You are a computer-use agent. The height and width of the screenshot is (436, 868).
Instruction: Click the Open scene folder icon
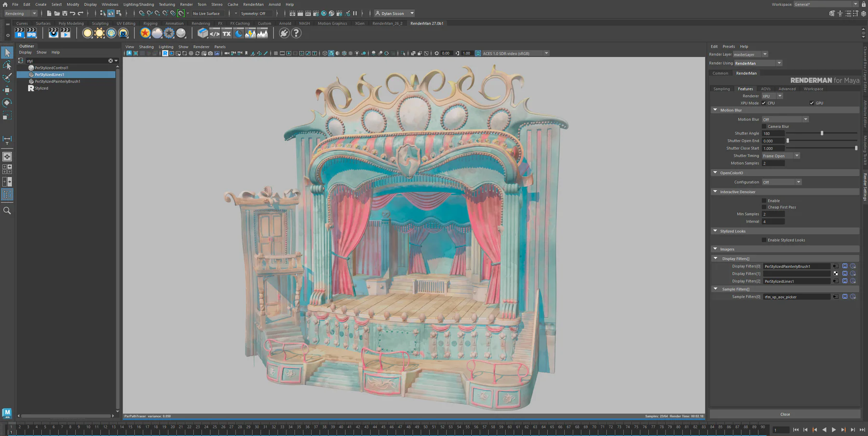[x=57, y=13]
